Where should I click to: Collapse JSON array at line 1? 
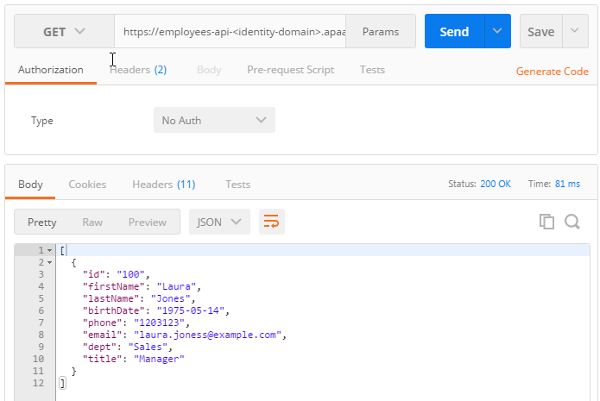coord(49,251)
